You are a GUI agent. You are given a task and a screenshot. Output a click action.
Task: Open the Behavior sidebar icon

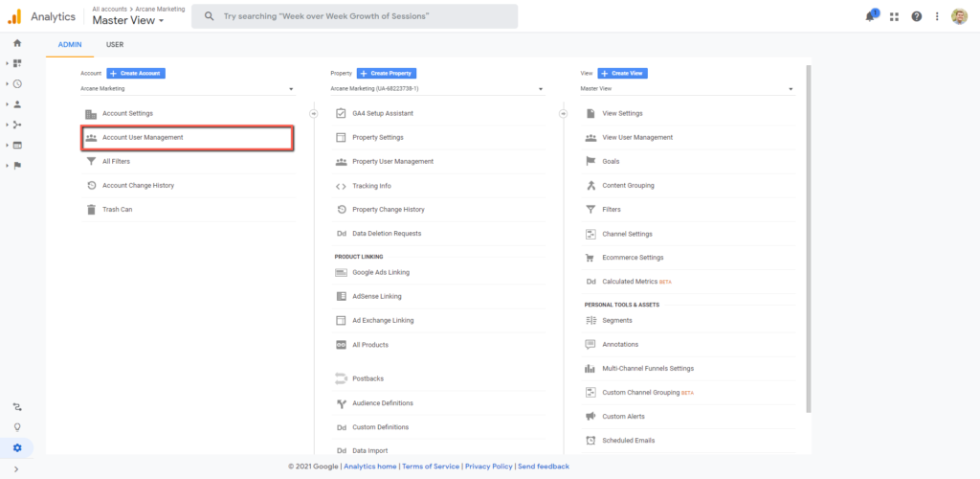pyautogui.click(x=17, y=145)
